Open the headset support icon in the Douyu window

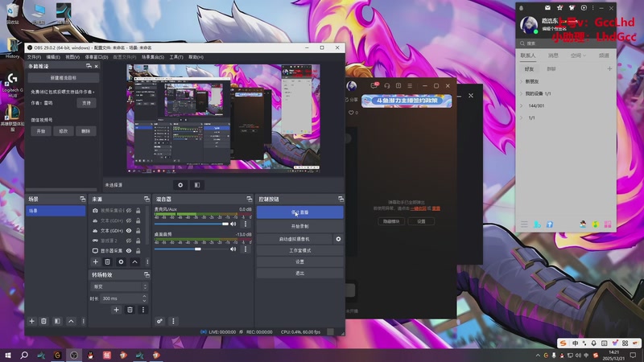point(387,86)
